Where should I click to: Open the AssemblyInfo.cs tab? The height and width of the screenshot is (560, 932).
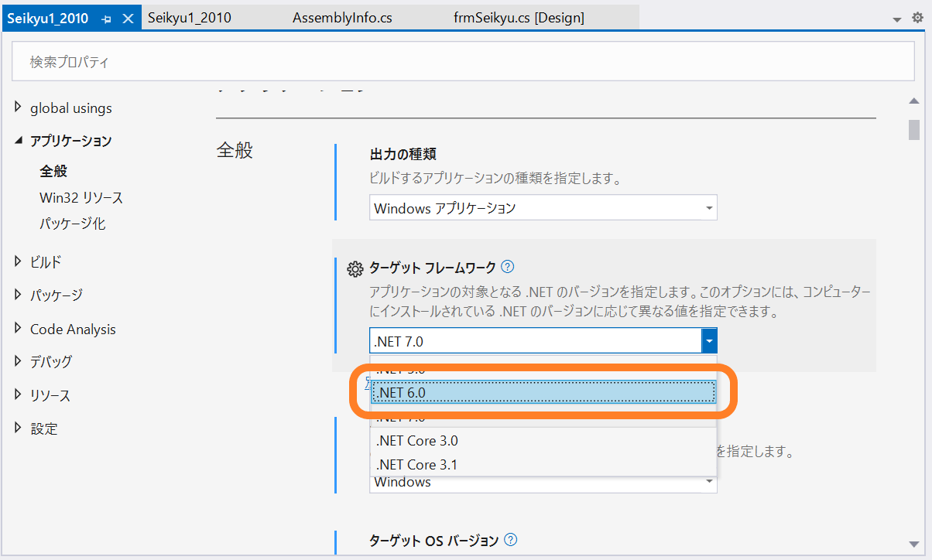coord(342,18)
